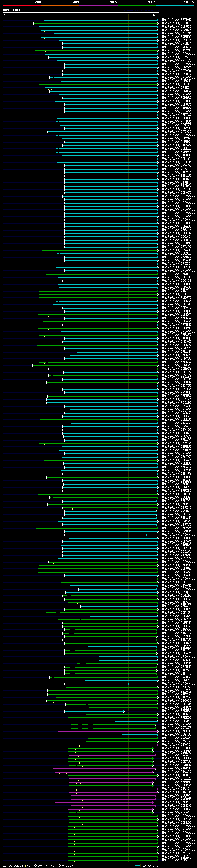The width and height of the screenshot is (197, 868).
Task: Open hit UniRef100_P46507
Action: [x=176, y=108]
